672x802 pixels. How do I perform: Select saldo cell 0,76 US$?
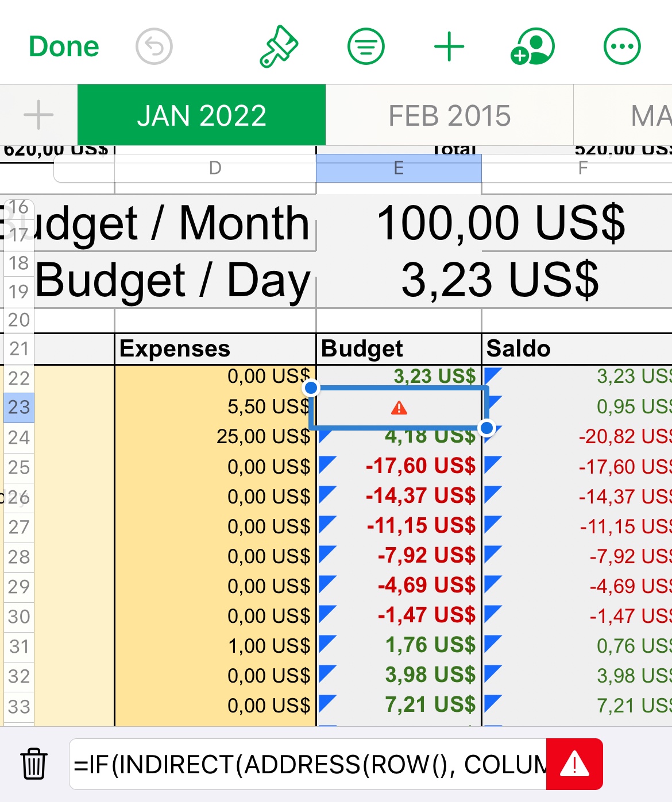pos(577,646)
